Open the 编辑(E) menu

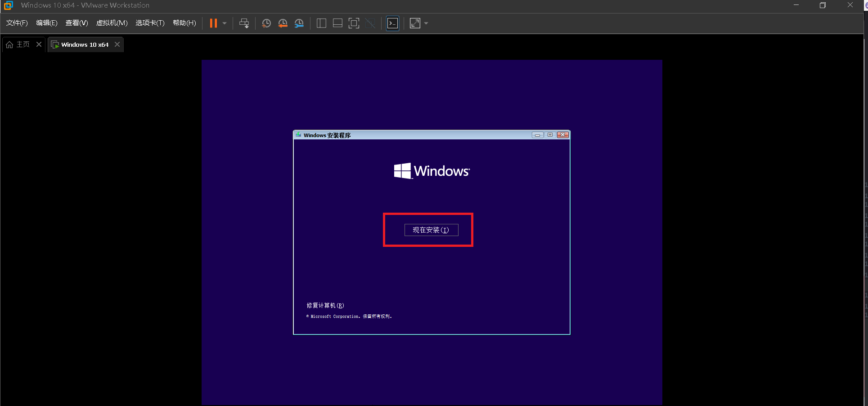tap(47, 23)
